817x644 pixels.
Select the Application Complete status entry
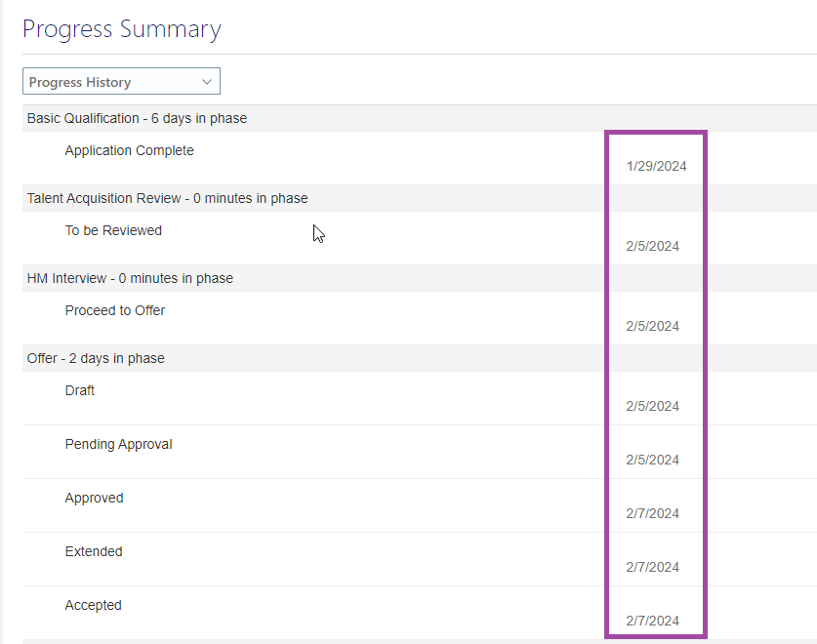129,150
